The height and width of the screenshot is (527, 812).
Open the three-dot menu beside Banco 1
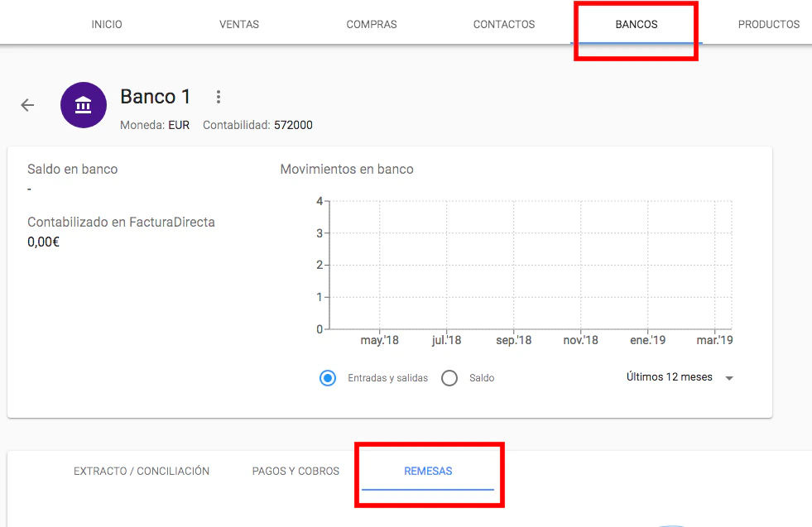tap(219, 97)
